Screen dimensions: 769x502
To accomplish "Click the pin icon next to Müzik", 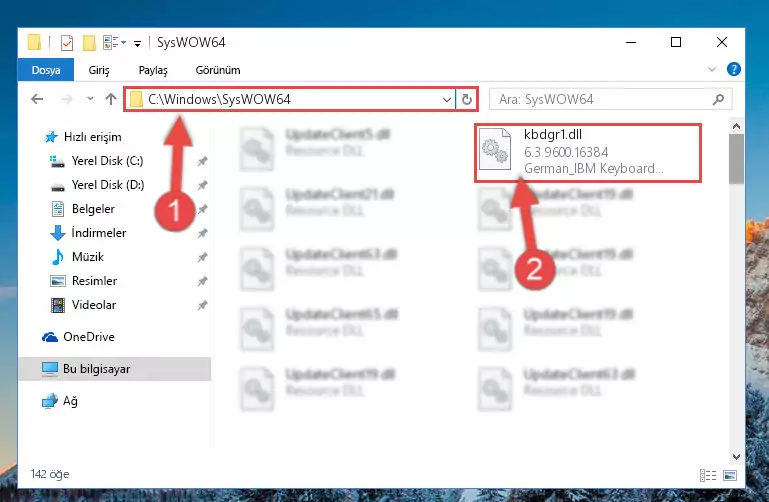I will (202, 257).
